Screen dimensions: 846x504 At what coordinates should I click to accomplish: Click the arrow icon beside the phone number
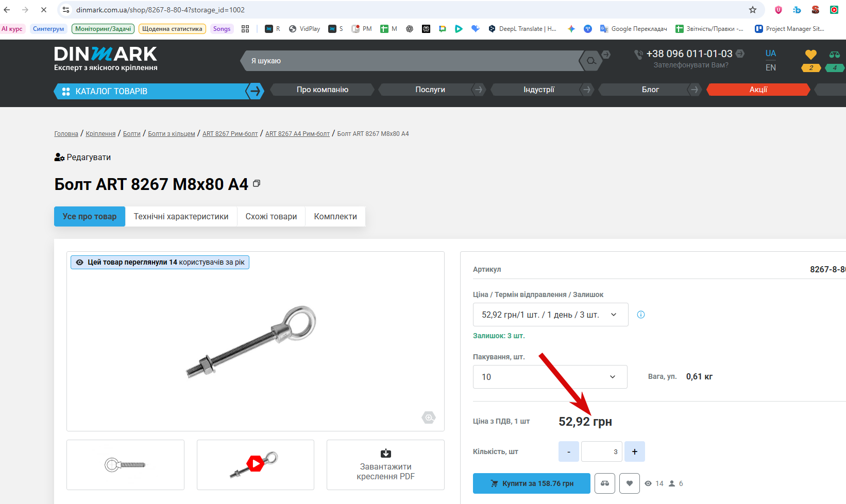click(740, 54)
